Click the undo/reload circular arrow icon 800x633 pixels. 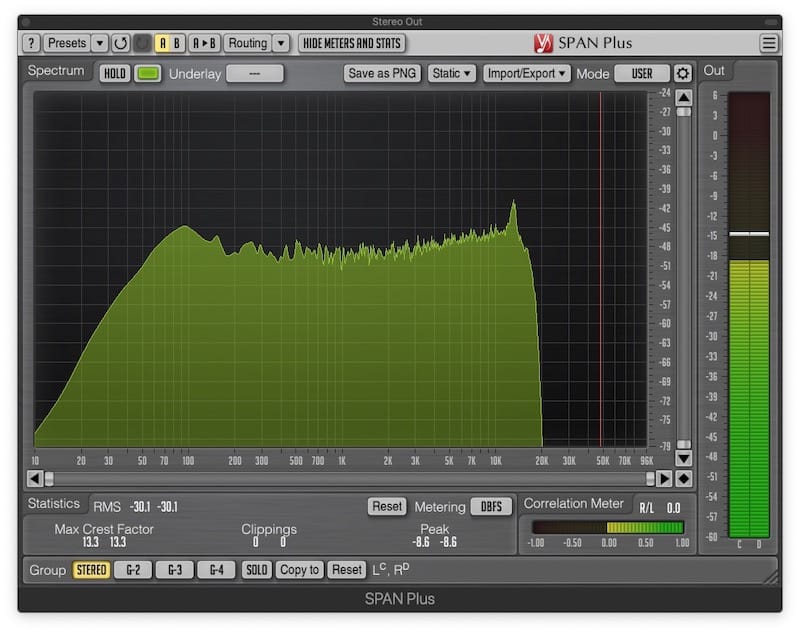pyautogui.click(x=120, y=43)
